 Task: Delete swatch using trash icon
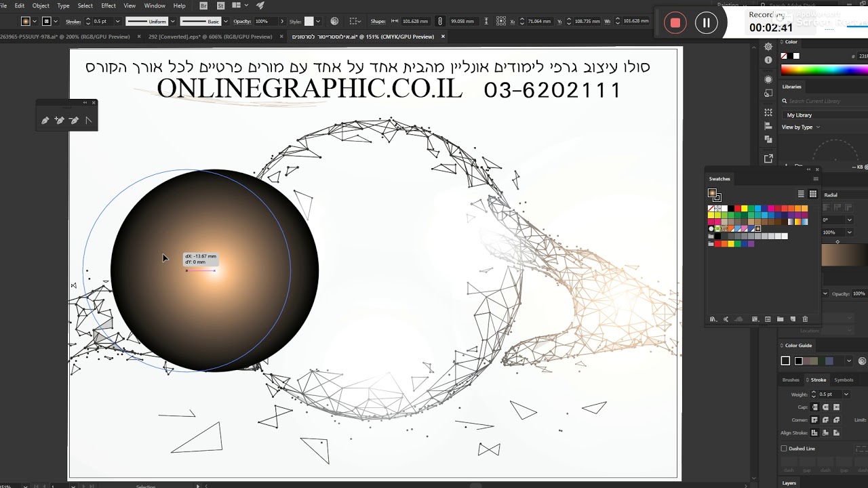(x=805, y=319)
